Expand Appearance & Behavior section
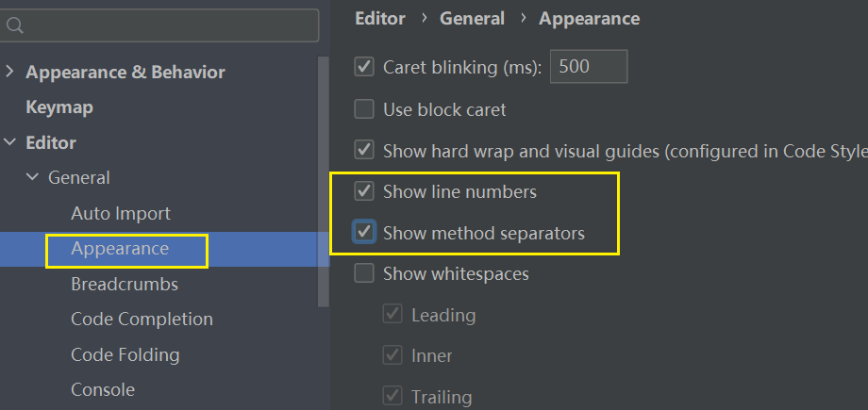868x410 pixels. point(9,73)
